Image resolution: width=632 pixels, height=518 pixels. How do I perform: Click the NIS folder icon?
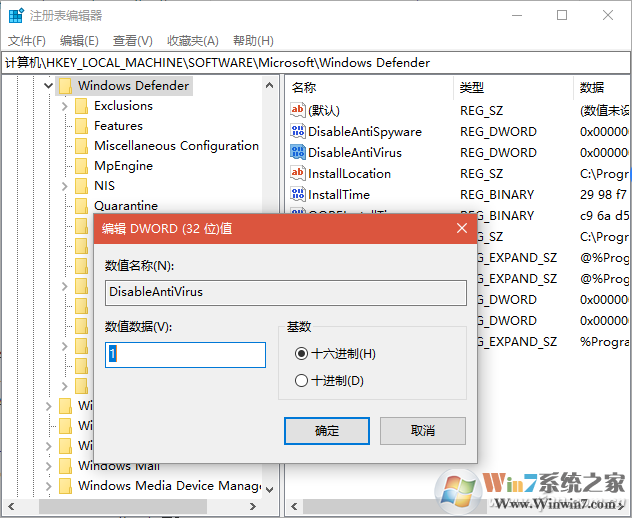(x=81, y=186)
